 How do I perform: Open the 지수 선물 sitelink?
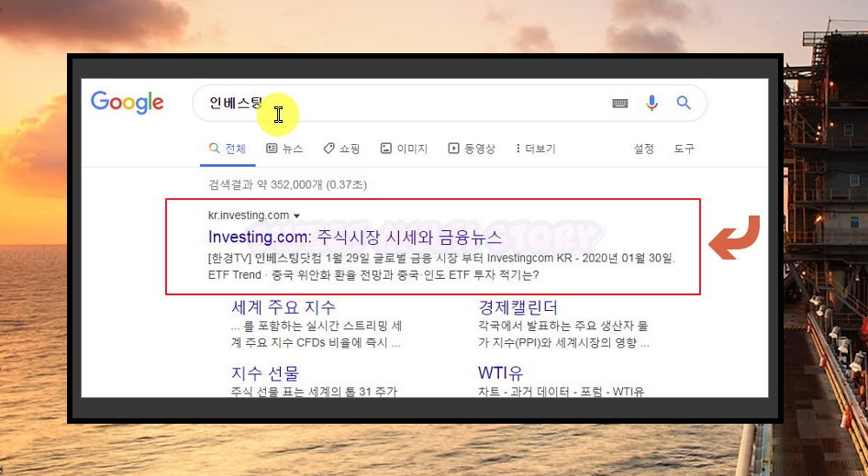pyautogui.click(x=264, y=373)
